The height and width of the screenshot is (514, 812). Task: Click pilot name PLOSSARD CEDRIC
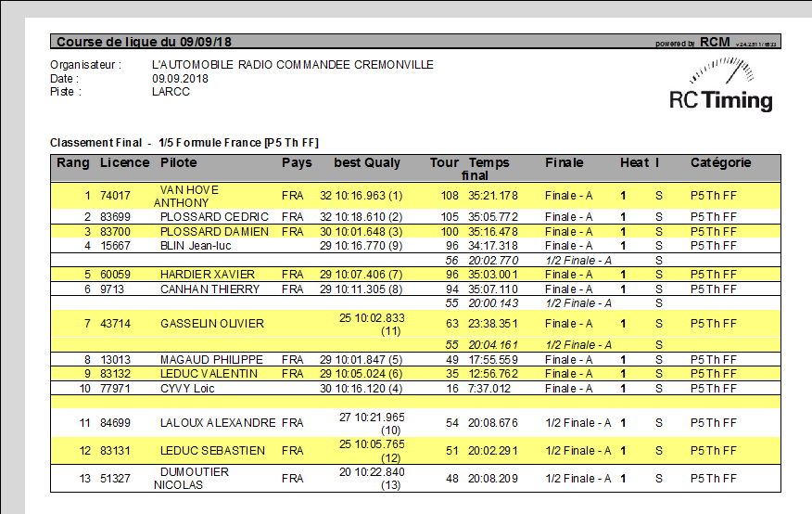coord(214,217)
